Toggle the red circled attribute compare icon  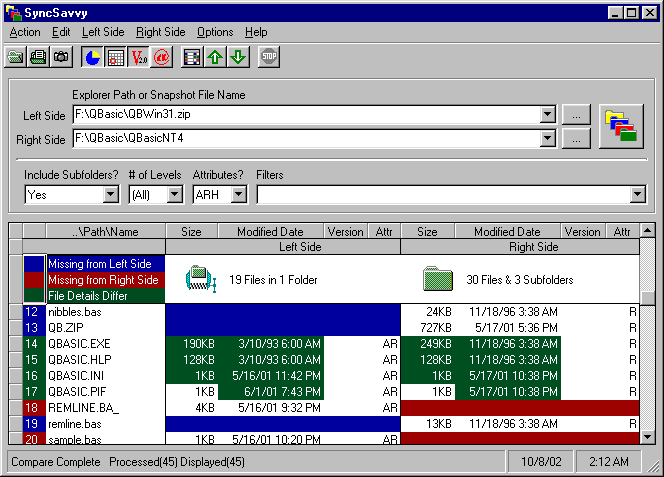coord(161,57)
